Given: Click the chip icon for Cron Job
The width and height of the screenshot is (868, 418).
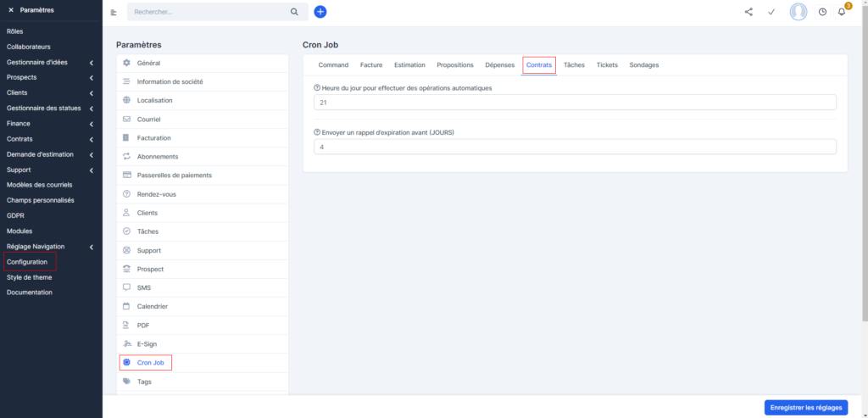Looking at the screenshot, I should [x=126, y=363].
